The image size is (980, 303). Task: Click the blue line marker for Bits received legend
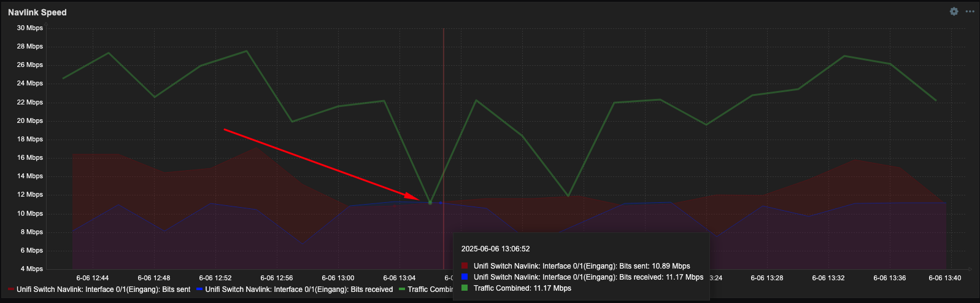point(199,289)
